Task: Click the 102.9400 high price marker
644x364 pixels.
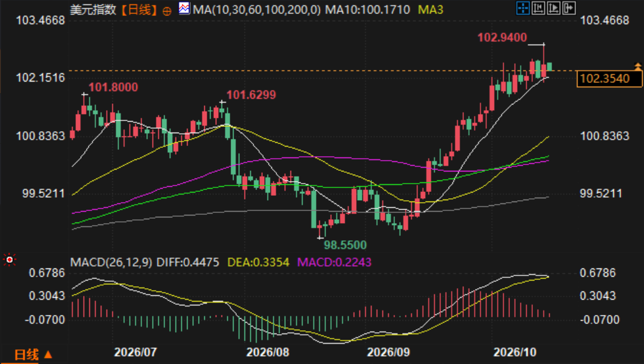Action: tap(502, 38)
